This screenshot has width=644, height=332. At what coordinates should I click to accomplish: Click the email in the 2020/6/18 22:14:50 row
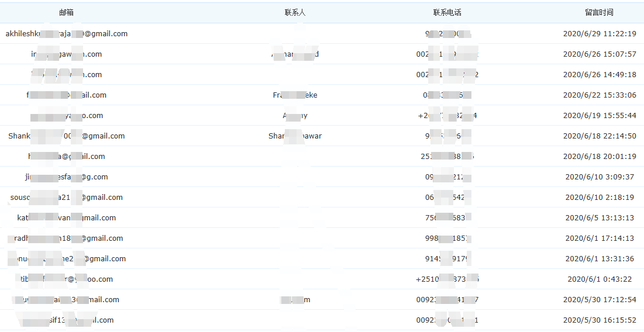(x=66, y=136)
